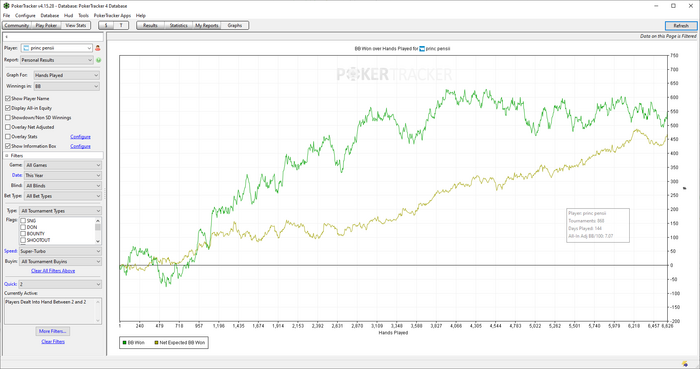Select the T tournaments button
The image size is (700, 369).
click(x=121, y=25)
